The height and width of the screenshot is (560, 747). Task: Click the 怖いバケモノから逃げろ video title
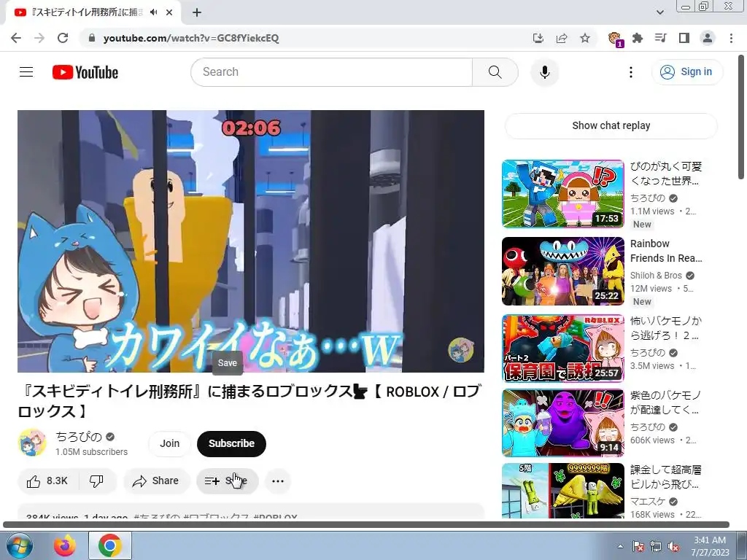click(x=665, y=327)
